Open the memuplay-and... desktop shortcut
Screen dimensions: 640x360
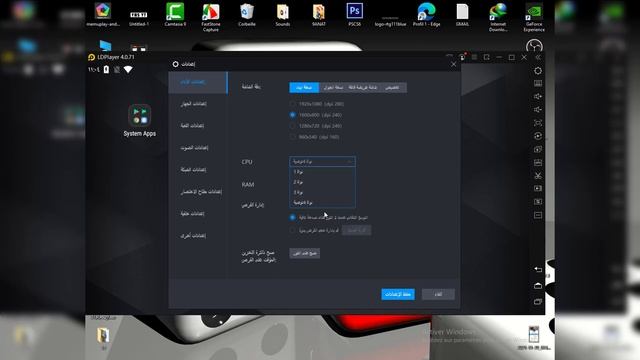coord(103,15)
